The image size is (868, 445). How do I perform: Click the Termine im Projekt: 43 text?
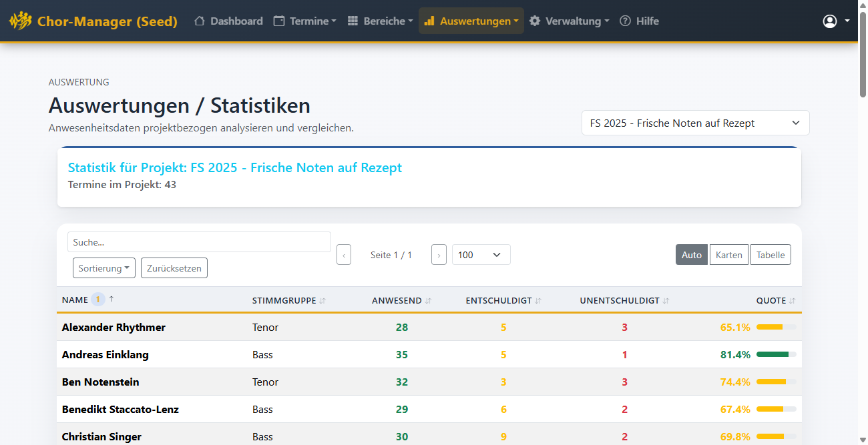click(x=122, y=185)
